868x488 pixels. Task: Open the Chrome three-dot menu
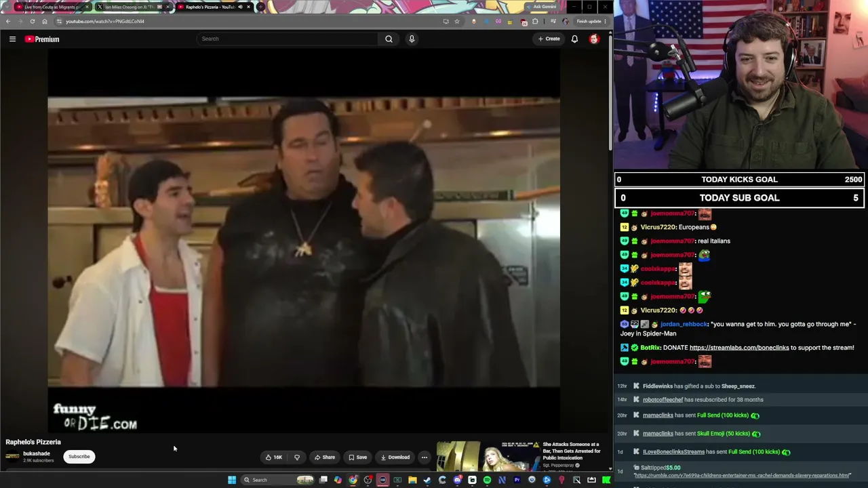(605, 21)
